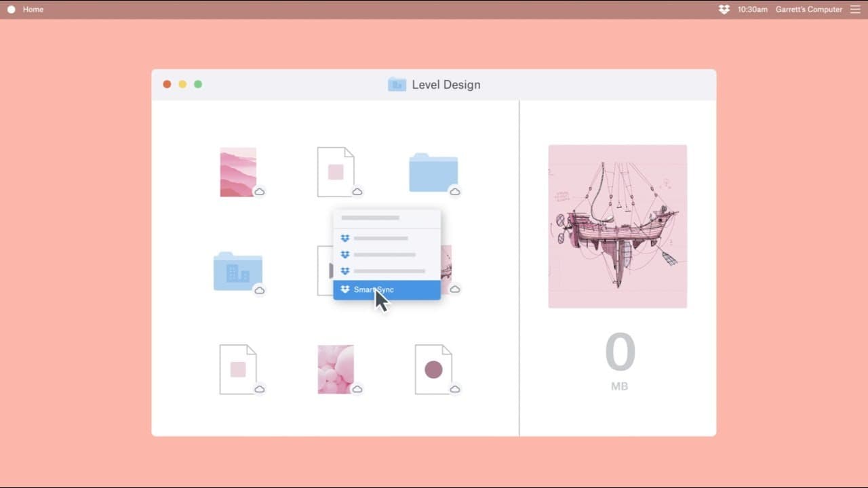Click cloud sync badge on mountain image
This screenshot has height=488, width=868.
coord(259,192)
